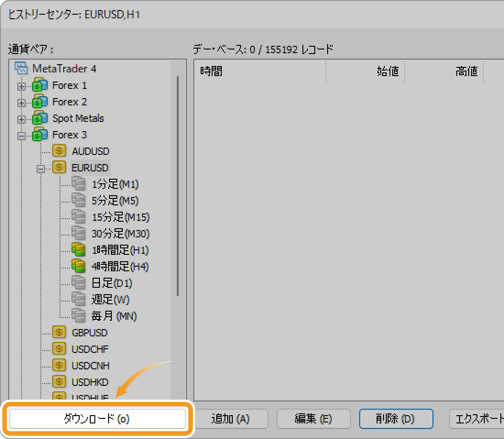
Task: Click the 追加 (A) button
Action: coord(231,419)
